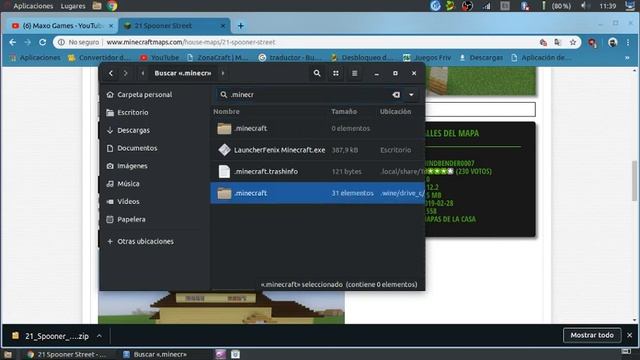640x360 pixels.
Task: Select the .minecraft folder with 0 elementos
Action: 318,128
